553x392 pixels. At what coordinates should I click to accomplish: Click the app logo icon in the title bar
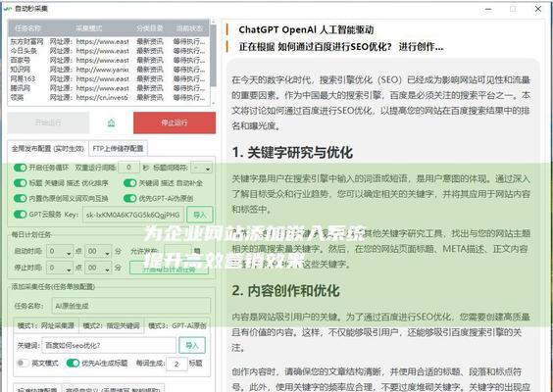click(8, 9)
